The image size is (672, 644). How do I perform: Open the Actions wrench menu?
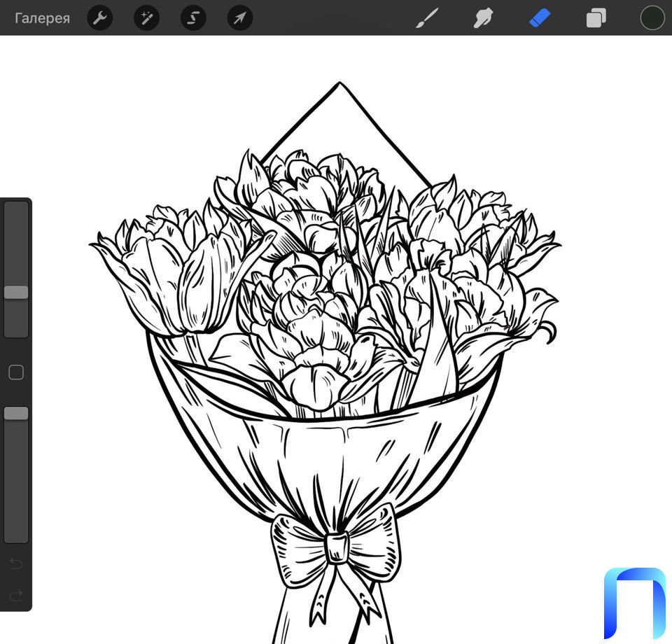[100, 18]
